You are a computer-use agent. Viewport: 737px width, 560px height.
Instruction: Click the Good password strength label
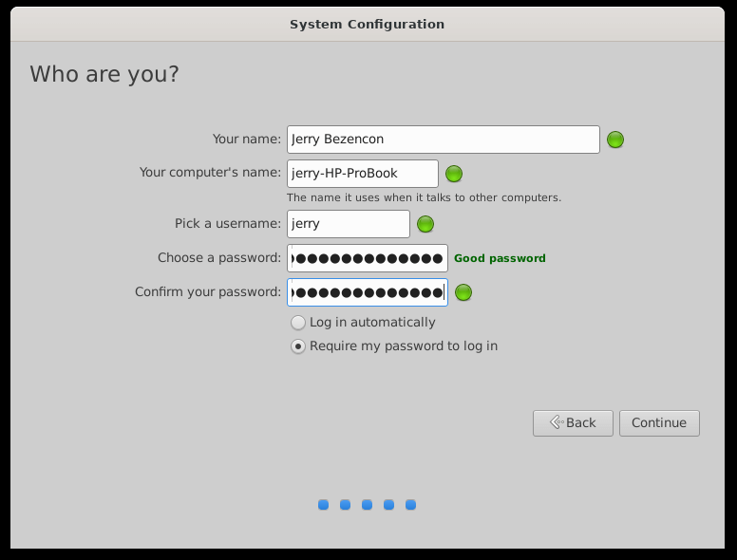click(500, 258)
